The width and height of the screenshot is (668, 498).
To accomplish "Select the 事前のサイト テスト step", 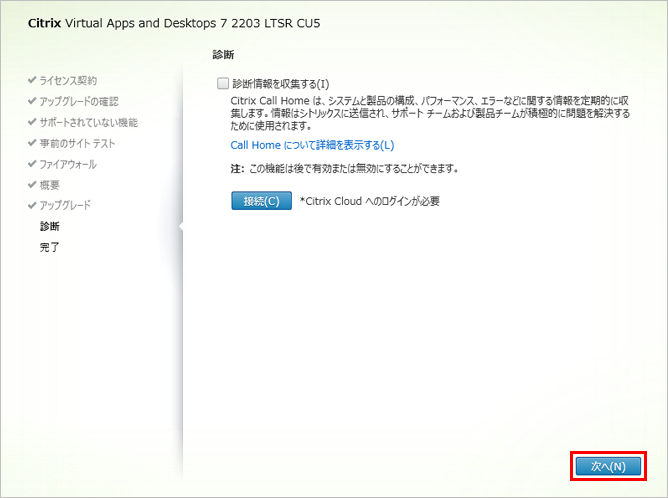I will click(77, 143).
